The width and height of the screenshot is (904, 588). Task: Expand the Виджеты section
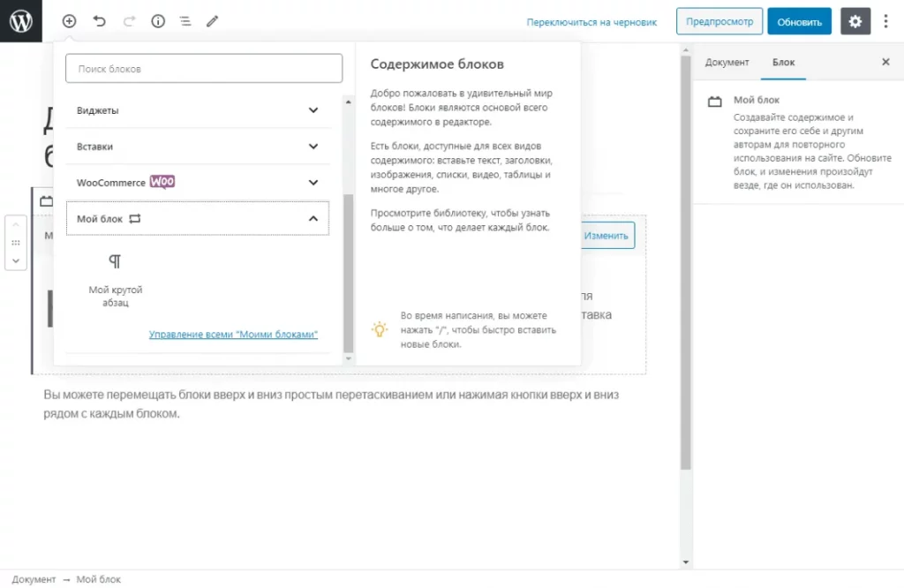tap(198, 110)
